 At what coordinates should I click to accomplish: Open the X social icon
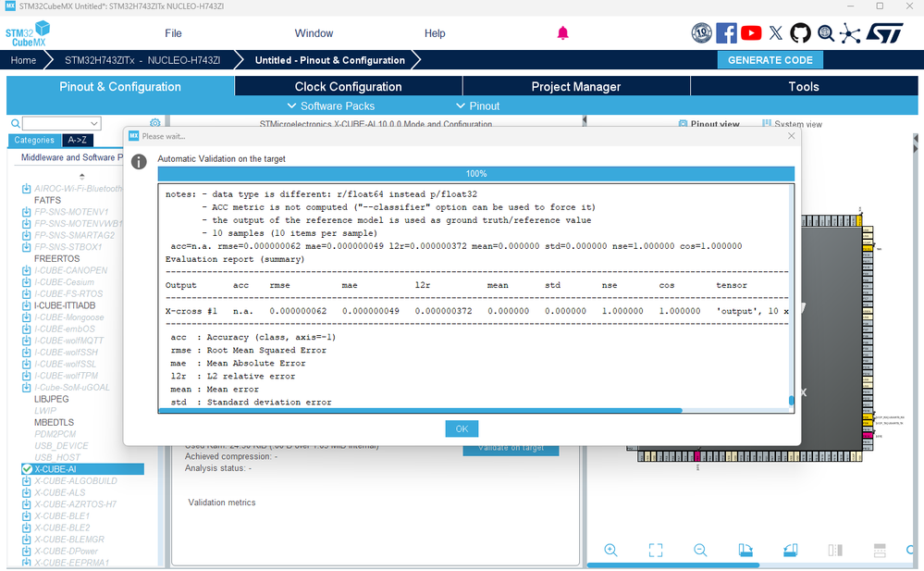point(775,33)
